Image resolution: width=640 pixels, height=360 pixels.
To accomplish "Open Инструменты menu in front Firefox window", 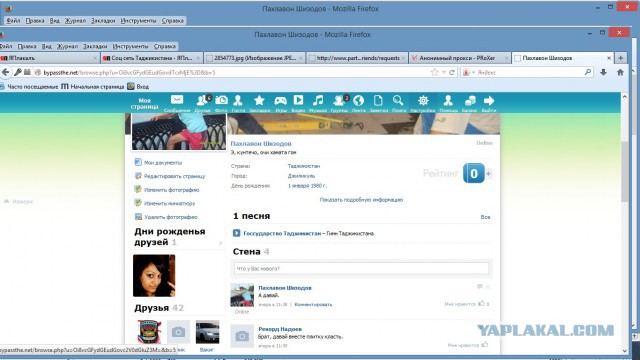I will click(131, 46).
